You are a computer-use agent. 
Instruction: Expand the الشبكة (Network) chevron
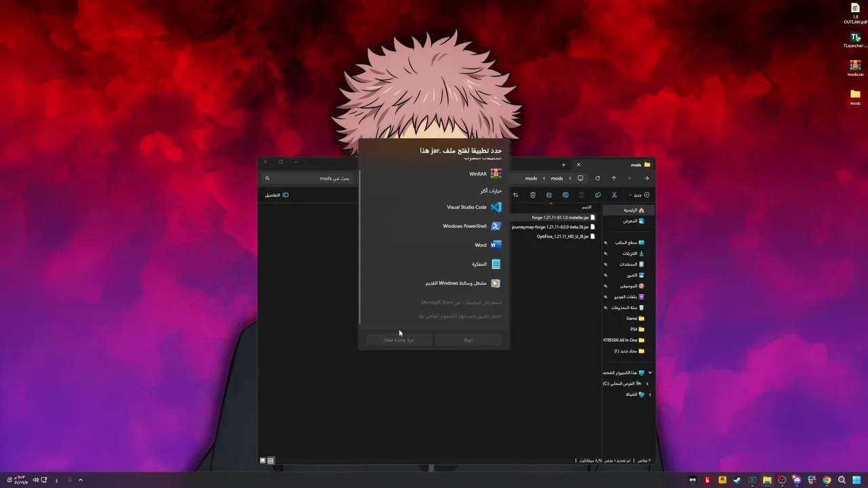coord(650,394)
